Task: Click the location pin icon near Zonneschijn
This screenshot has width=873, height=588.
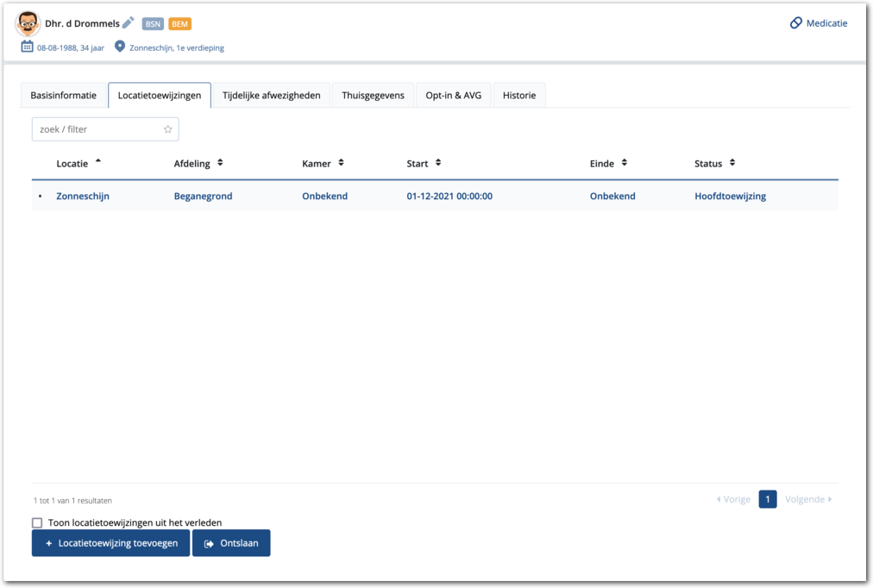Action: point(120,47)
